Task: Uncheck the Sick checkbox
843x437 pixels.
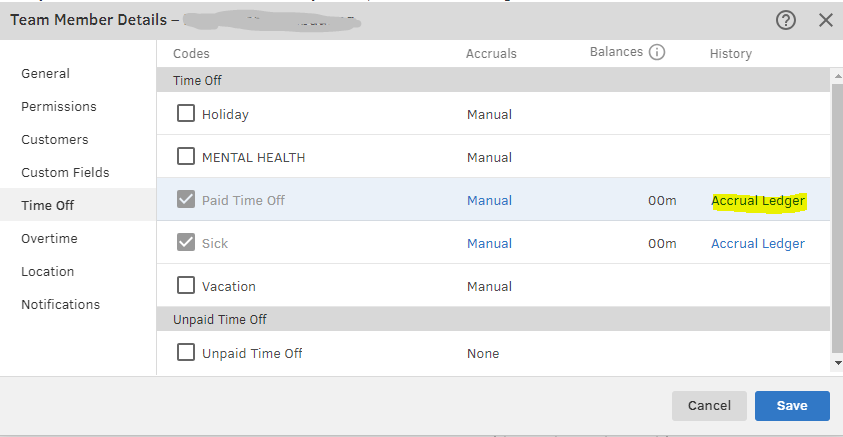Action: 186,243
